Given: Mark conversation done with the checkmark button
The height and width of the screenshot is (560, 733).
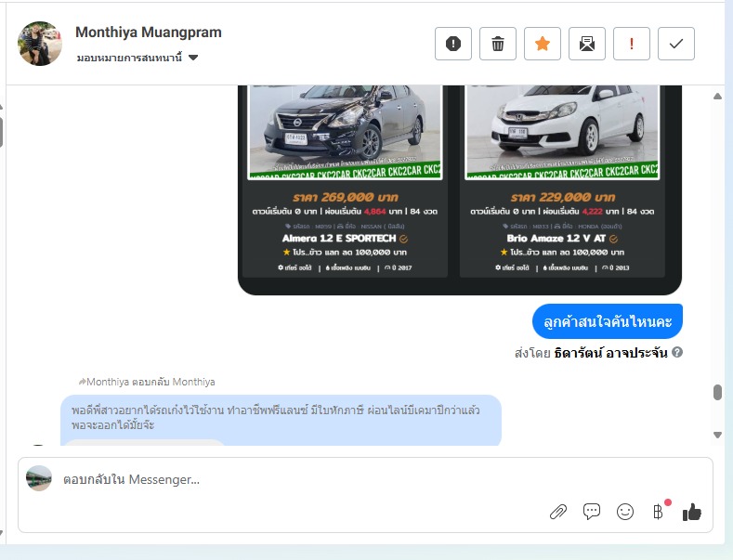Looking at the screenshot, I should [676, 44].
